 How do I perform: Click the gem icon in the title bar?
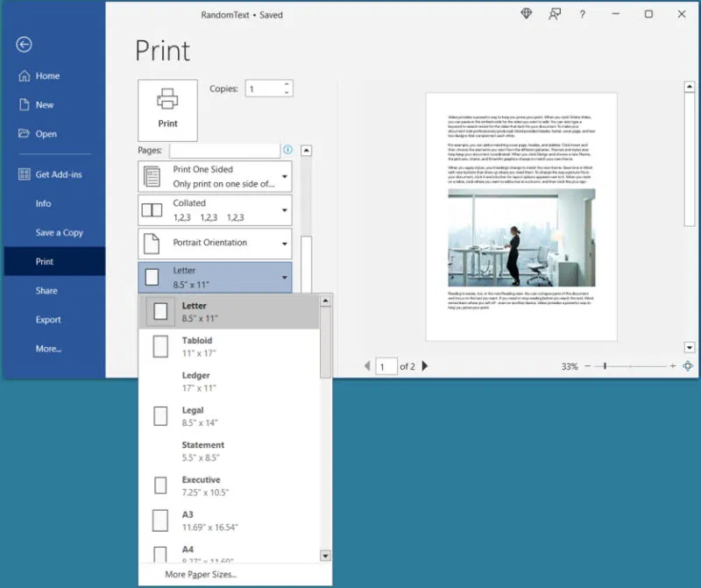tap(527, 14)
